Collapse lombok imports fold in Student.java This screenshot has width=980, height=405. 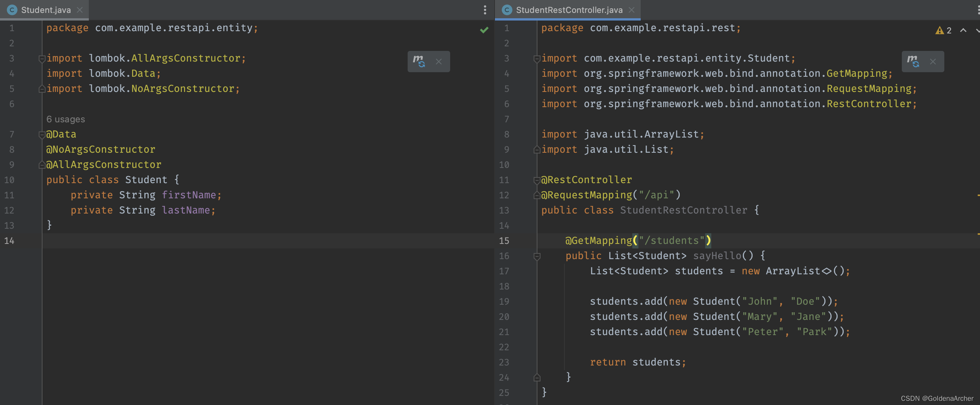click(42, 59)
